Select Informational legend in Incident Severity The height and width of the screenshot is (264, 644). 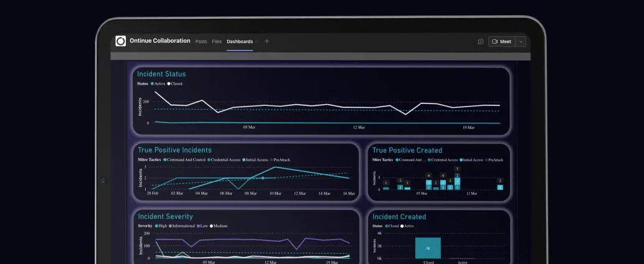[x=181, y=226]
